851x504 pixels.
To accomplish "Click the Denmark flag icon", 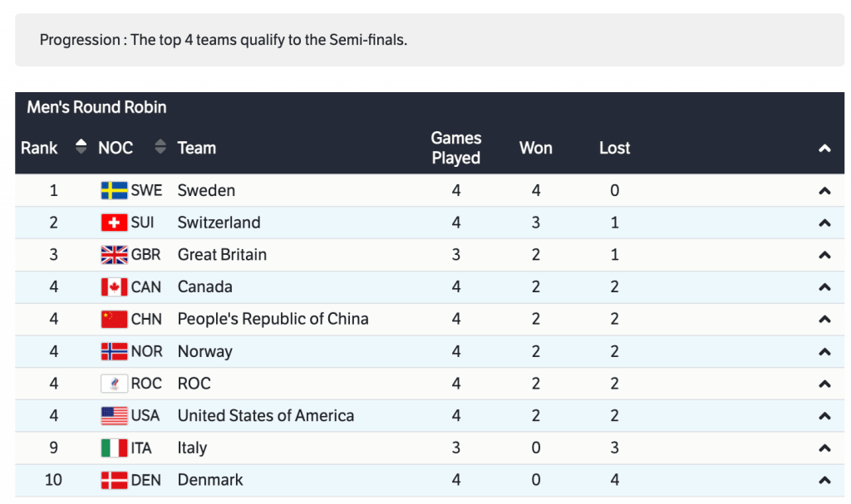I will 114,480.
